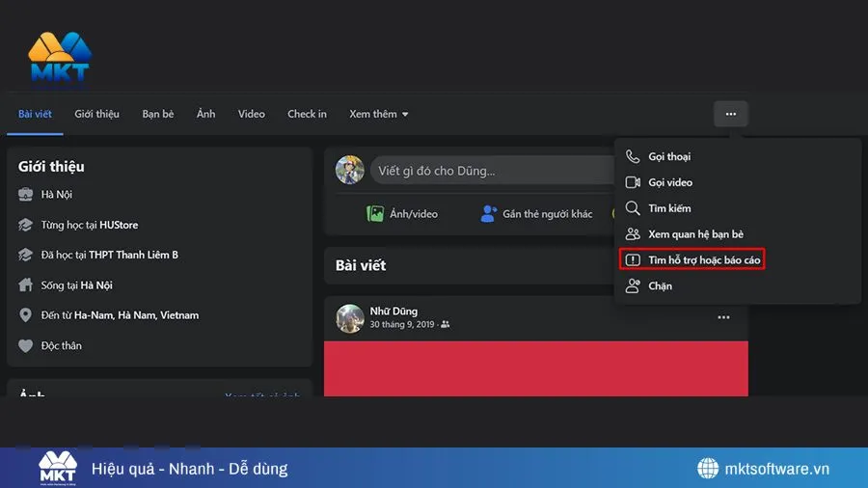868x488 pixels.
Task: Click the red post image
Action: pos(536,368)
